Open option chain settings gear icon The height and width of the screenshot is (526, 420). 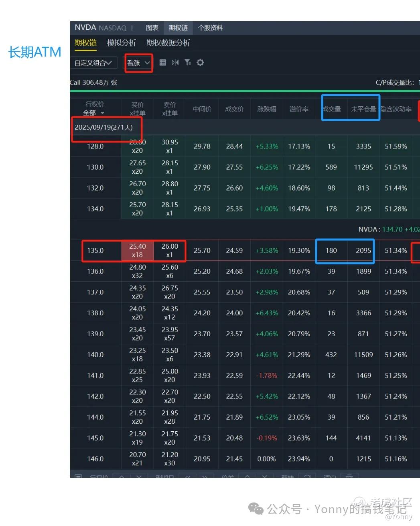(200, 63)
